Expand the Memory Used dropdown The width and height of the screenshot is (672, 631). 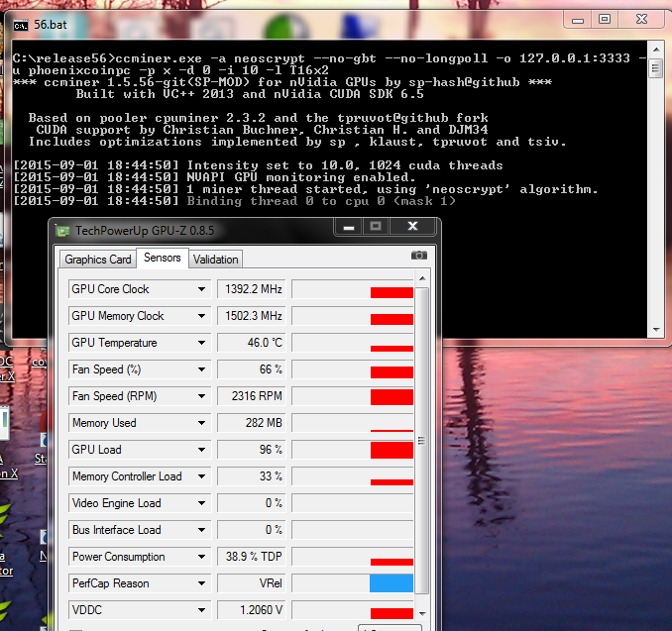click(201, 423)
